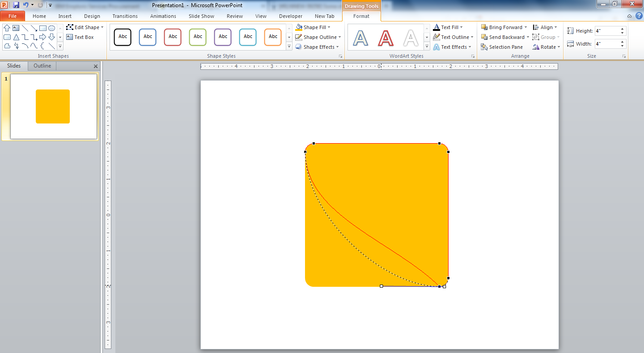Select the Text Box shape in shapes gallery
The height and width of the screenshot is (353, 644).
tap(16, 28)
